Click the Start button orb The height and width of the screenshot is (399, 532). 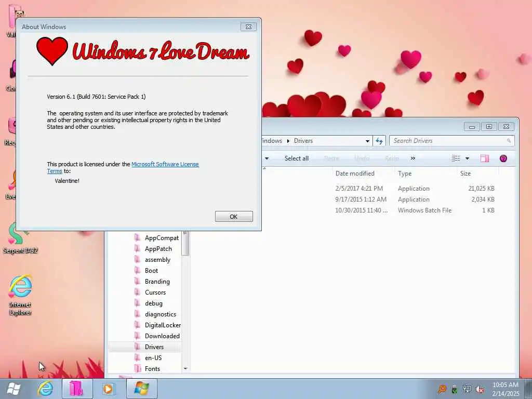(x=14, y=389)
